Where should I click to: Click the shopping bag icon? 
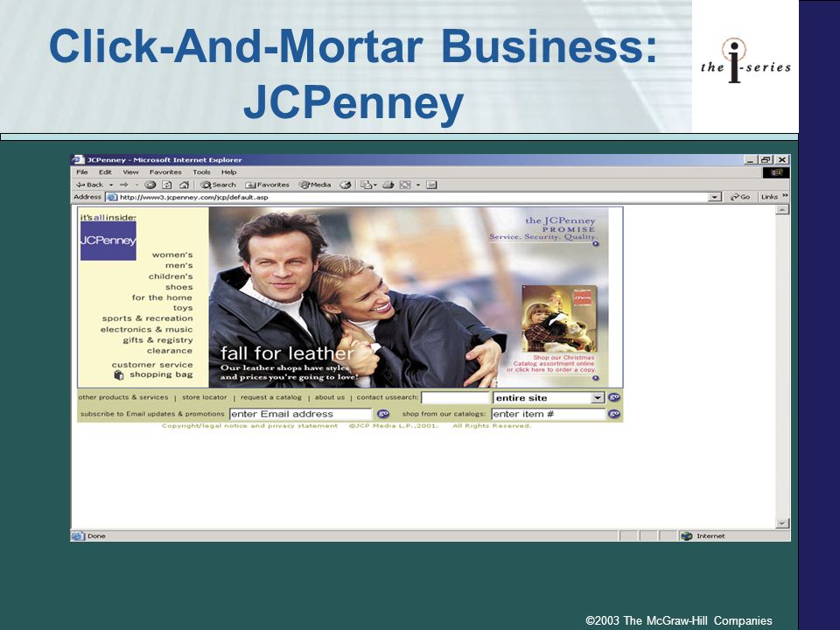(119, 375)
